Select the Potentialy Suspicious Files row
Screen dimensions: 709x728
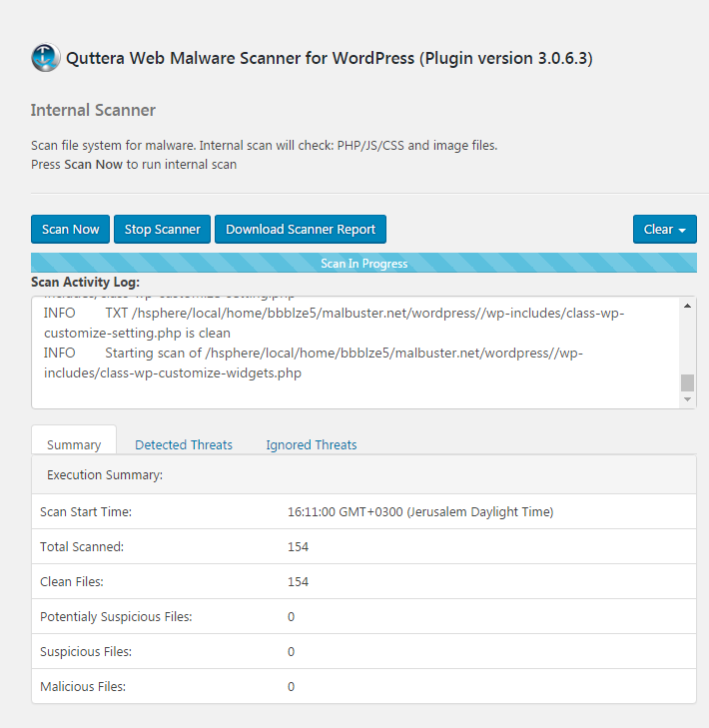click(x=363, y=617)
